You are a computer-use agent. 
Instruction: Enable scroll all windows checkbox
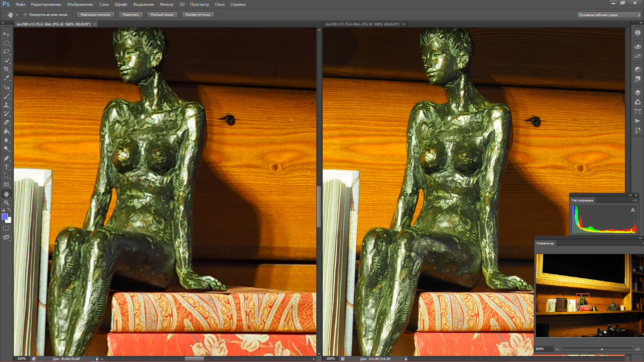click(x=25, y=15)
